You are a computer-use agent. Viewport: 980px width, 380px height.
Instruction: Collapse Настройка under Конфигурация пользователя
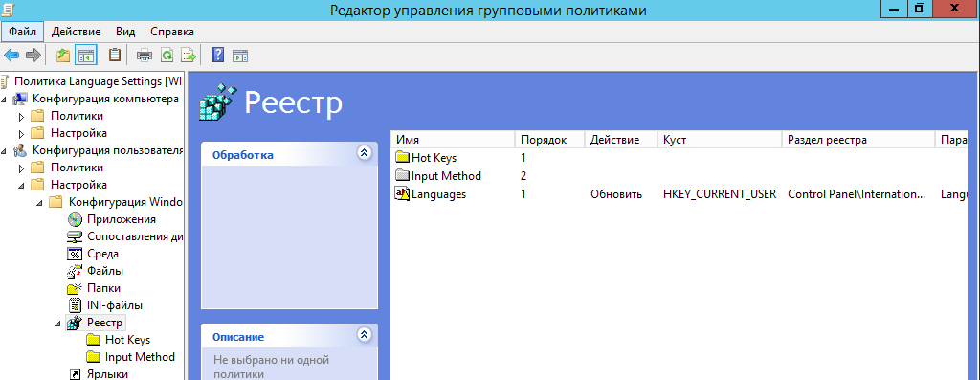(22, 186)
